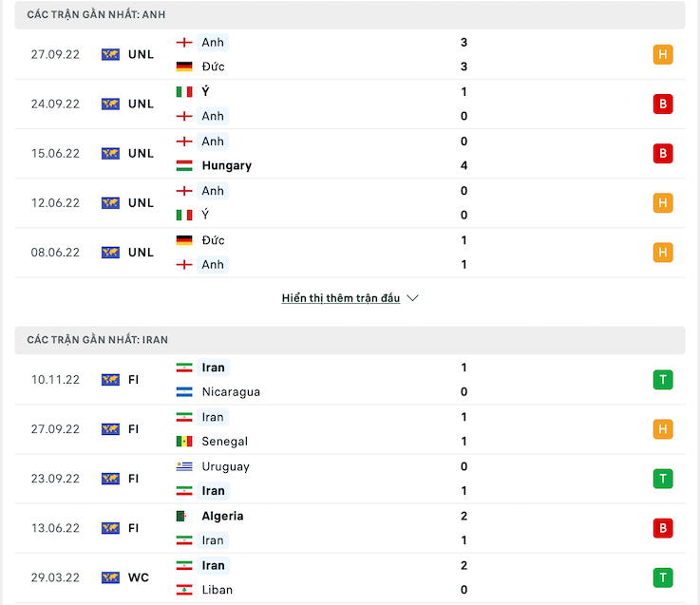Click the orange H badge for Anh vs Đức 27.09.22
Viewport: 700px width, 605px height.
(x=663, y=54)
